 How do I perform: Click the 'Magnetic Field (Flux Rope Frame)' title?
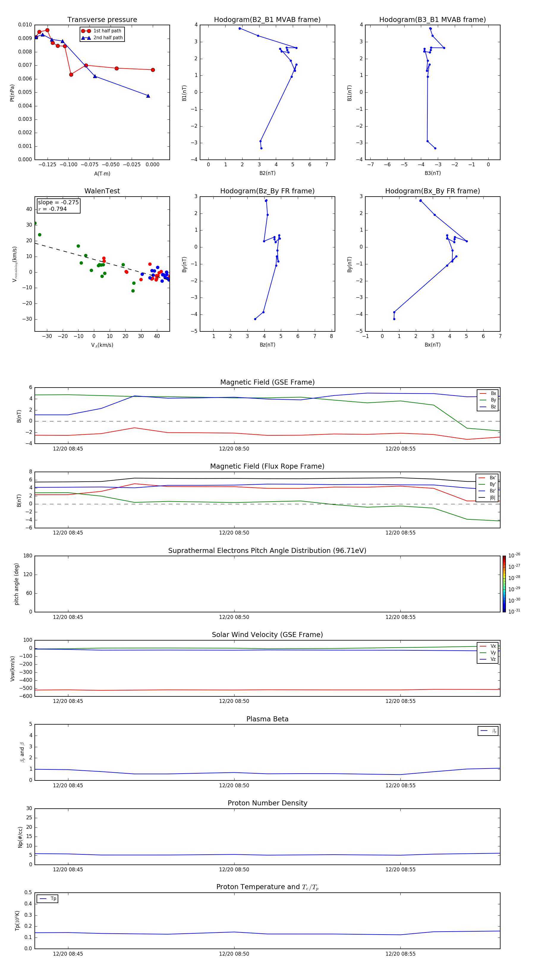(x=267, y=467)
